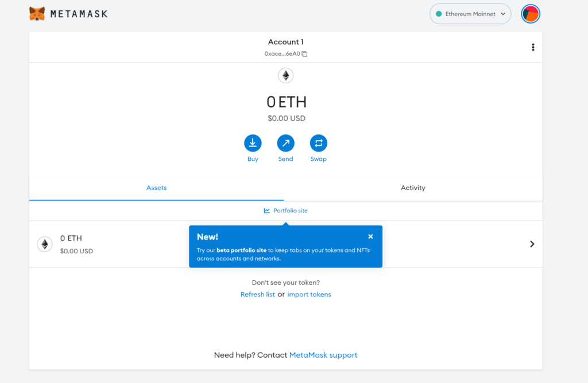Click the 0xace...6eA0 address text
This screenshot has height=383, width=588.
pos(282,53)
